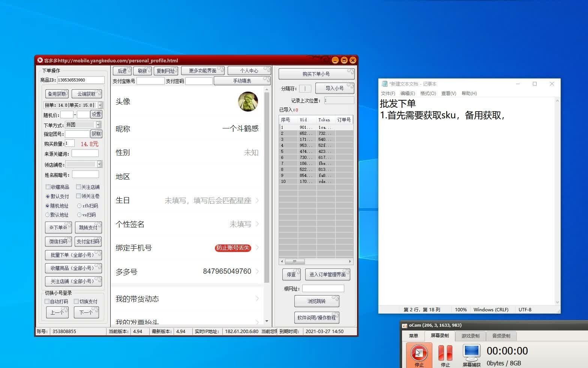
Task: Click the profile avatar picture
Action: point(248,101)
